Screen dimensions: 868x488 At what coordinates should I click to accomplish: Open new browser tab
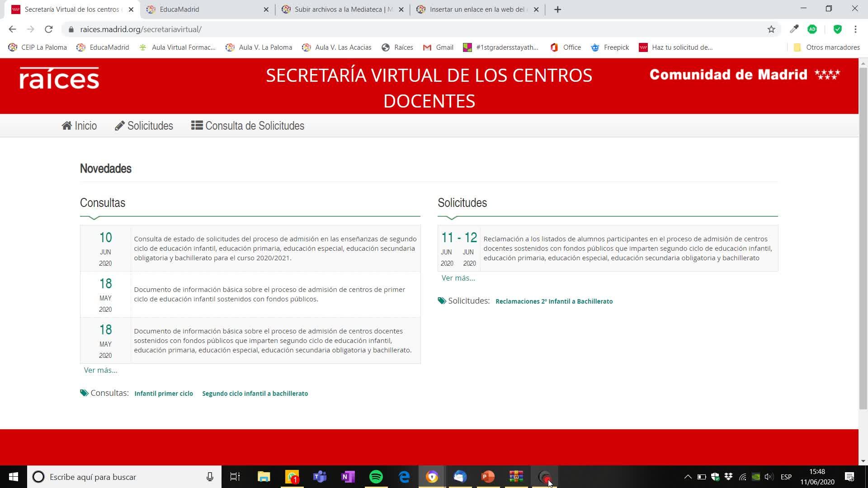click(x=557, y=9)
